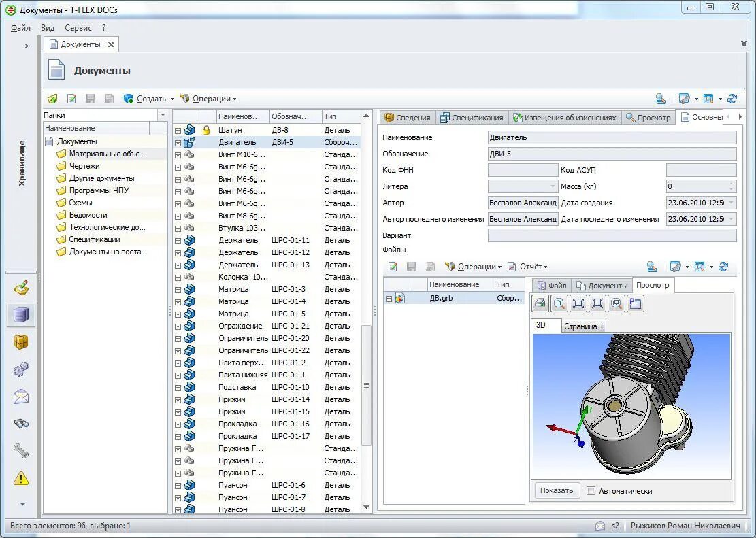756x538 pixels.
Task: Close the Документы tab with its X
Action: click(x=111, y=44)
